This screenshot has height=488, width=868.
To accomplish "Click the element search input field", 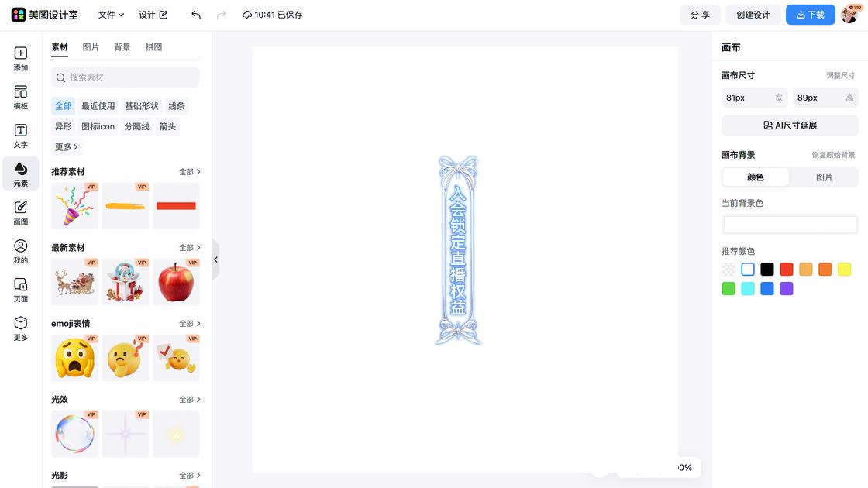I will pos(124,77).
